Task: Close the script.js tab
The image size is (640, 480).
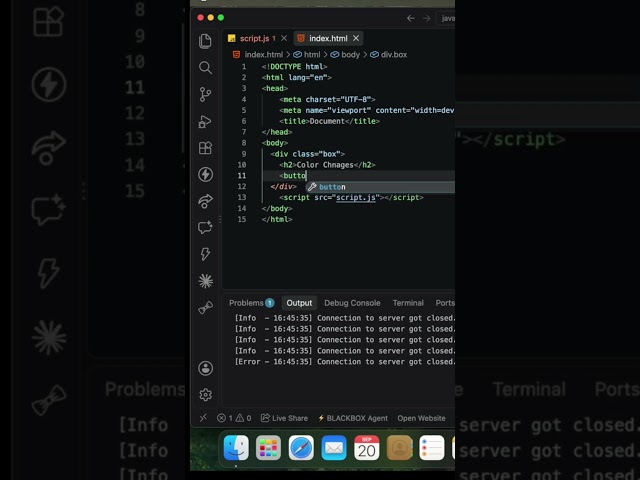Action: click(x=284, y=38)
